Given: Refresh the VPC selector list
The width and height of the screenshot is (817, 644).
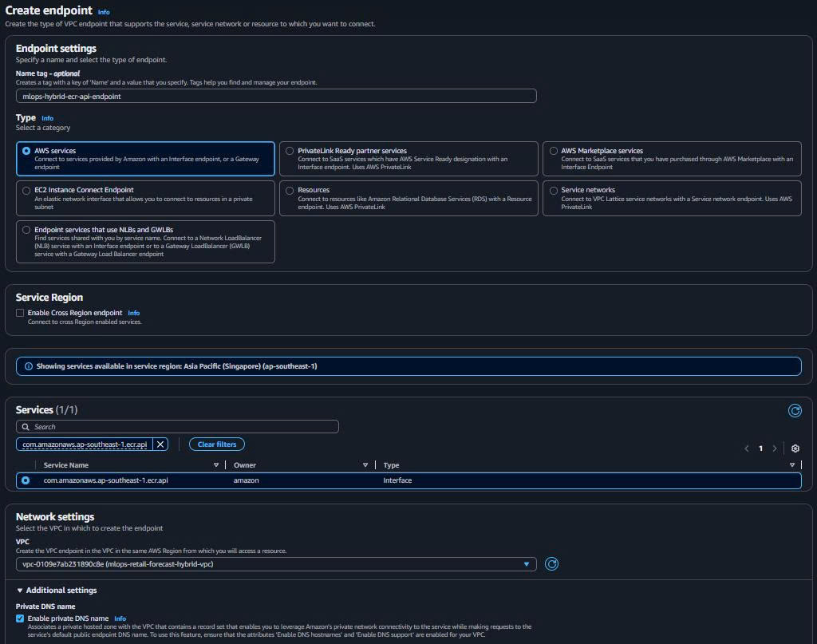Looking at the screenshot, I should (x=551, y=563).
